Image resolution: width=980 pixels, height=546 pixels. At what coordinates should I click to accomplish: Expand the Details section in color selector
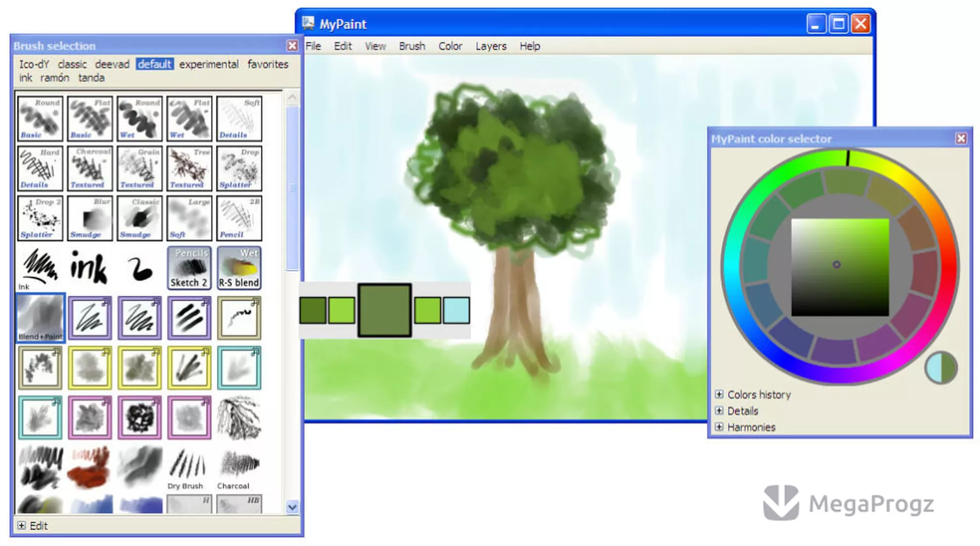coord(719,411)
